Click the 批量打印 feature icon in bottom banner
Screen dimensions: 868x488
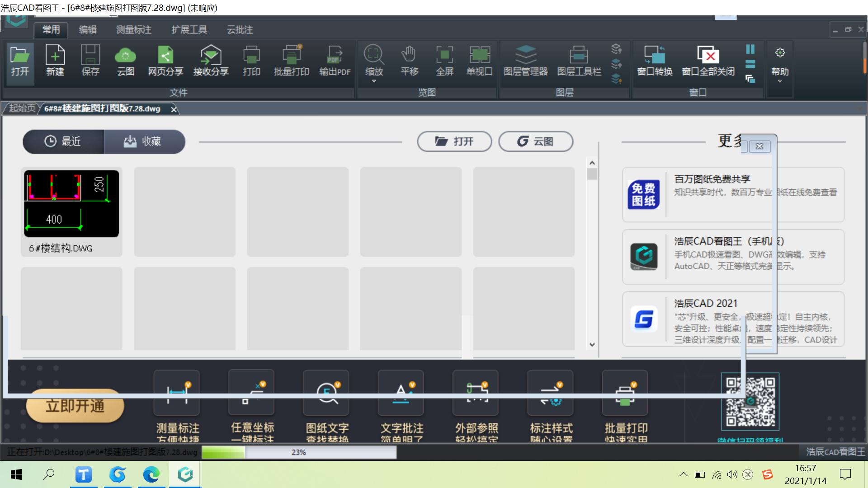coord(625,393)
